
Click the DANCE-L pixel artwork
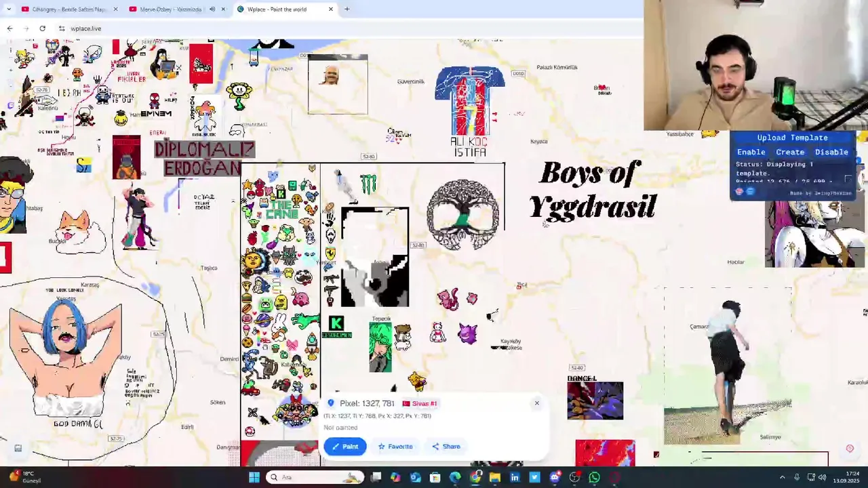tap(595, 399)
